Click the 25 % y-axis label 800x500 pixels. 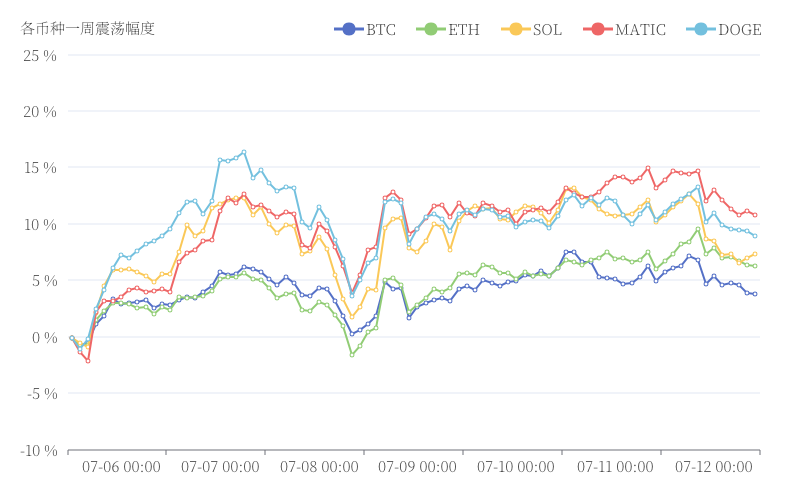coord(40,55)
